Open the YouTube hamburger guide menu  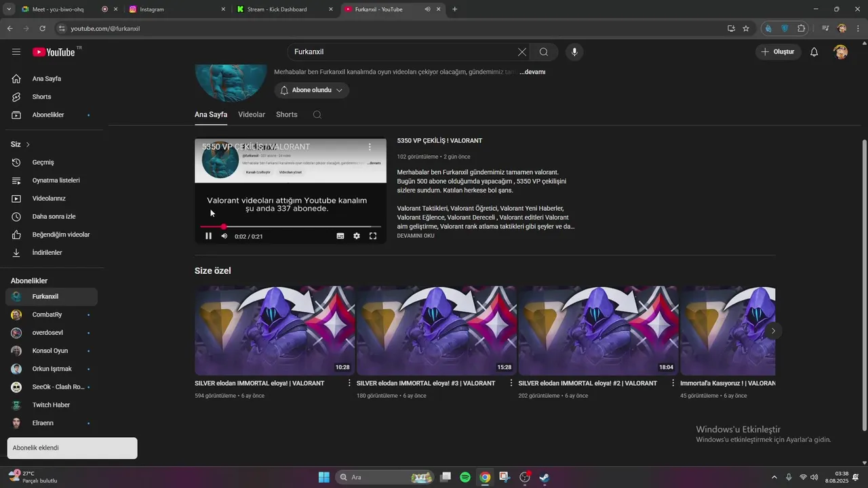coord(16,52)
